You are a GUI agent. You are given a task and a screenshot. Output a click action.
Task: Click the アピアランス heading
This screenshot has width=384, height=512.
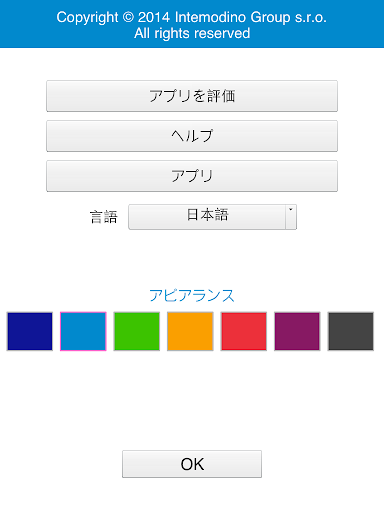click(192, 296)
